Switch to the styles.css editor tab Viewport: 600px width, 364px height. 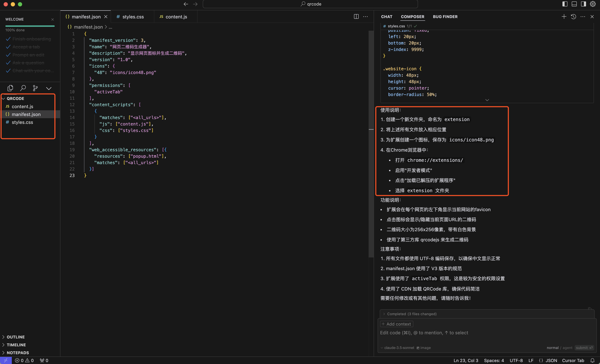point(133,17)
